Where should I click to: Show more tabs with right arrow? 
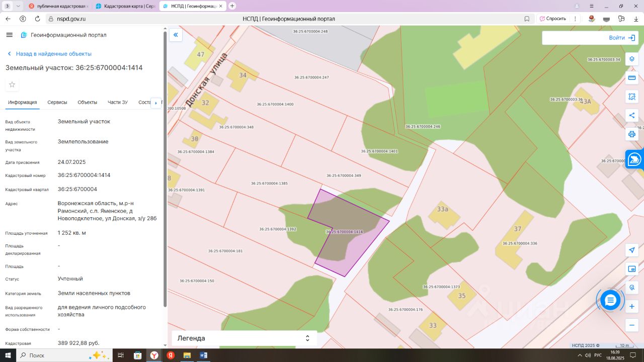[x=156, y=103]
